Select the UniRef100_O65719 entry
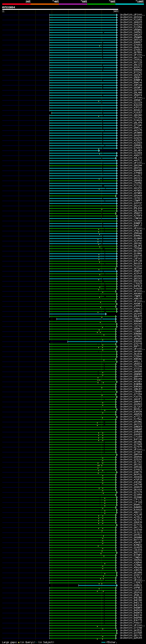The width and height of the screenshot is (146, 644). (131, 40)
